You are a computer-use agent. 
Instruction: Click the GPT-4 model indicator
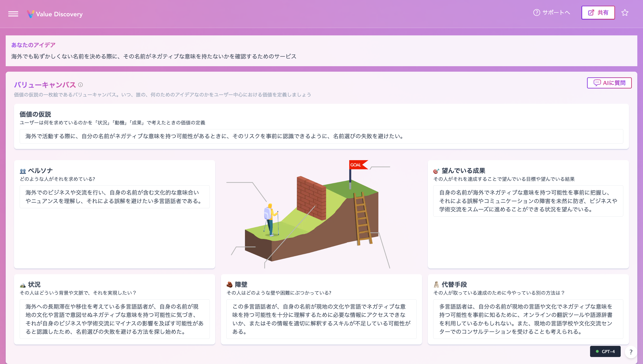coord(605,351)
